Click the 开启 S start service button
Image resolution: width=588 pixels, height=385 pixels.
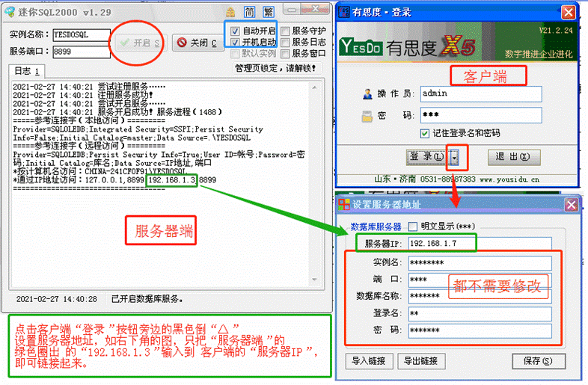[140, 43]
